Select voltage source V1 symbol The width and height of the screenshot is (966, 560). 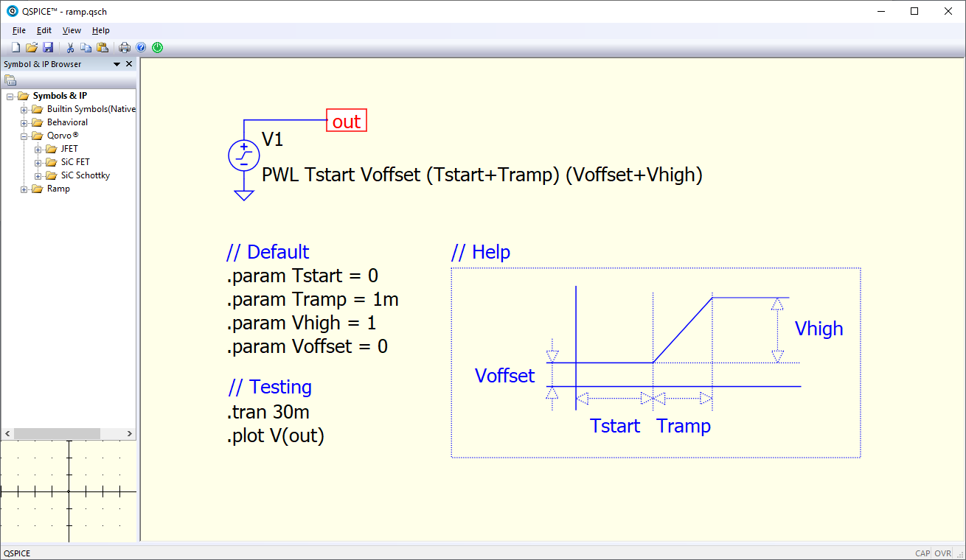click(x=244, y=155)
